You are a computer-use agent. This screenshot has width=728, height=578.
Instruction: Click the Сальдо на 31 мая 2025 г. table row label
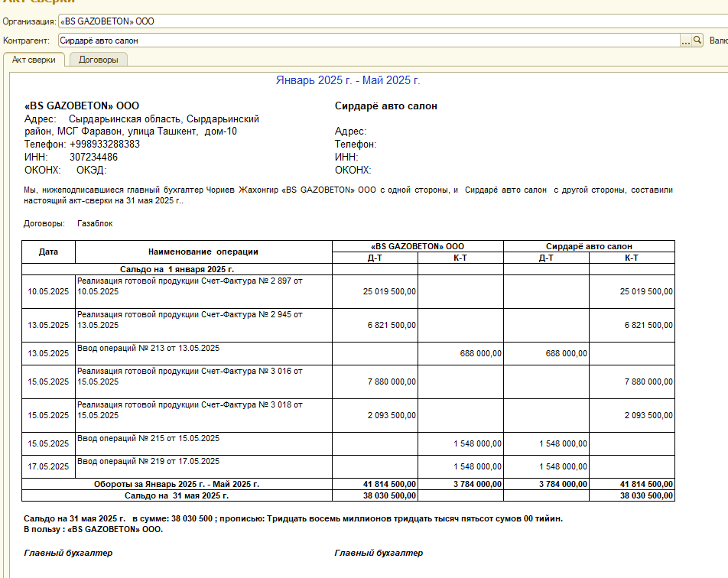pyautogui.click(x=177, y=496)
